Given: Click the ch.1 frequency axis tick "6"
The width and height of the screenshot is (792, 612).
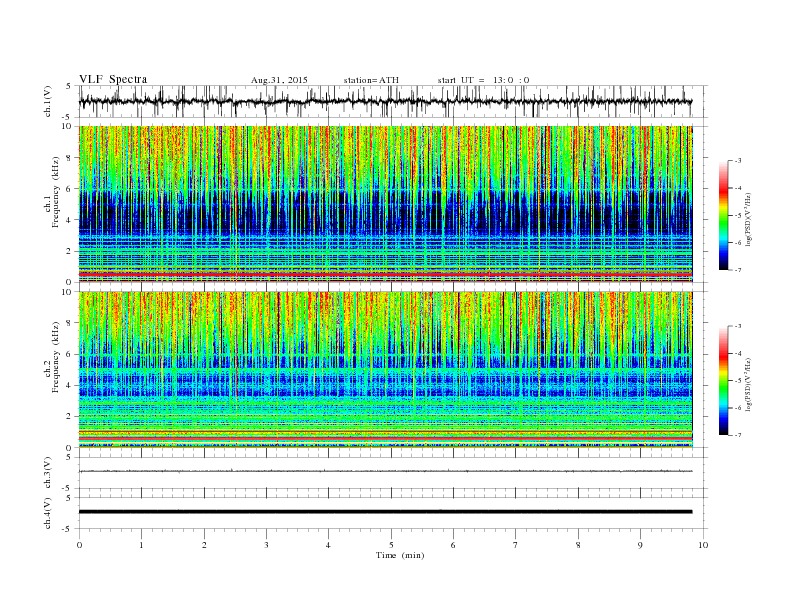Looking at the screenshot, I should point(70,189).
